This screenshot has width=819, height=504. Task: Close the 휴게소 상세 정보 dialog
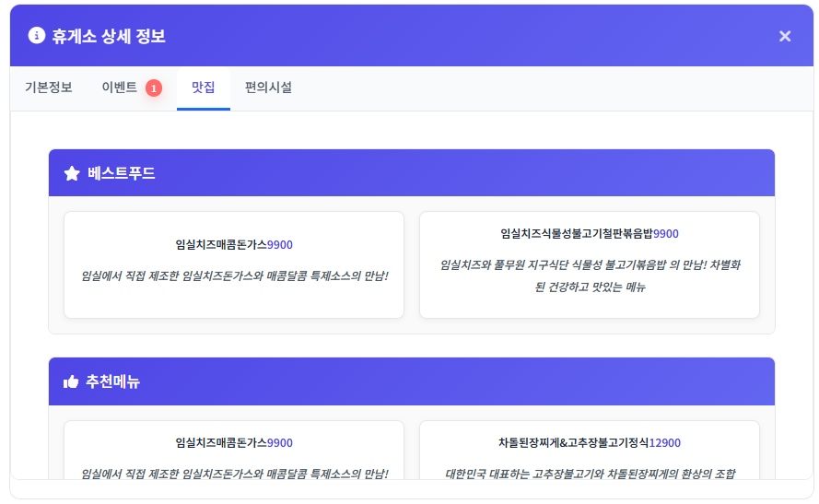(x=785, y=36)
